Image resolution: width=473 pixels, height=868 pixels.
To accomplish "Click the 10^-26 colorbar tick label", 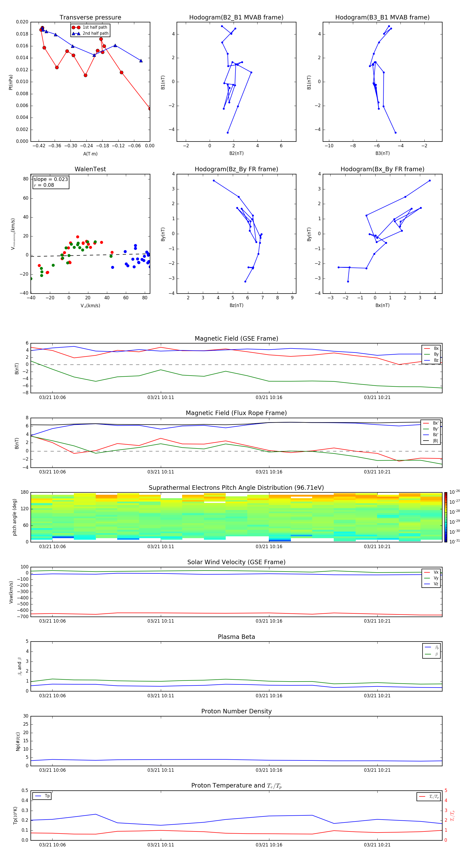I will [x=455, y=492].
